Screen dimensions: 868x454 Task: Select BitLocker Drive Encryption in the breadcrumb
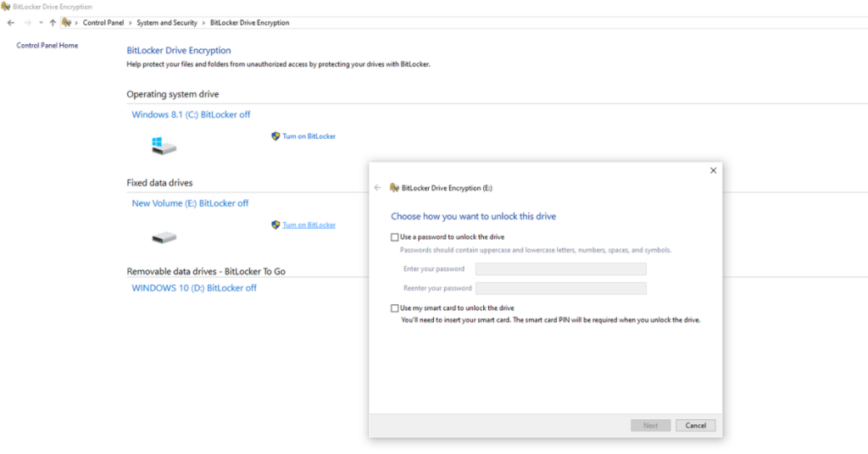tap(250, 23)
